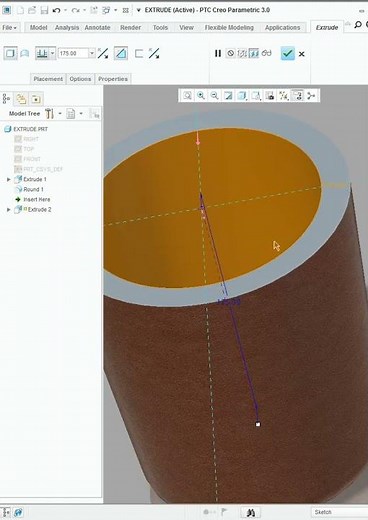Click the Open file icon in the quick access toolbar
Viewport: 368px width, 520px height.
tap(32, 10)
